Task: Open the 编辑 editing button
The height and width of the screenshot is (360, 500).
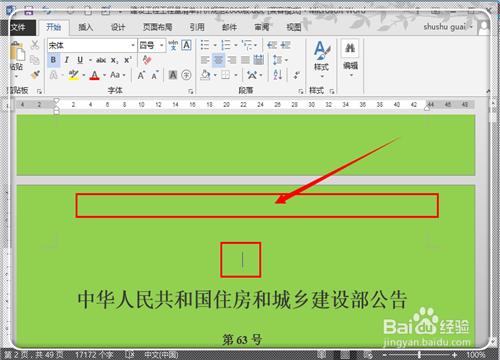Action: point(350,59)
